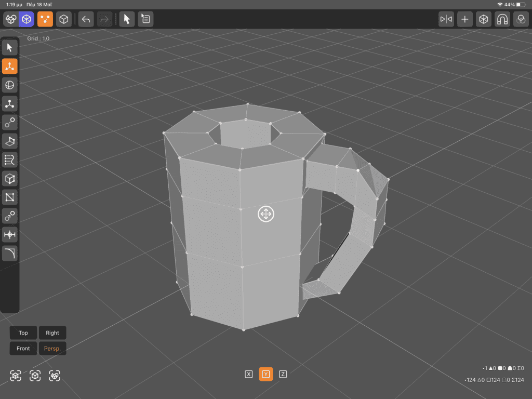Select the arrow tool in left sidebar
The height and width of the screenshot is (399, 532).
10,48
